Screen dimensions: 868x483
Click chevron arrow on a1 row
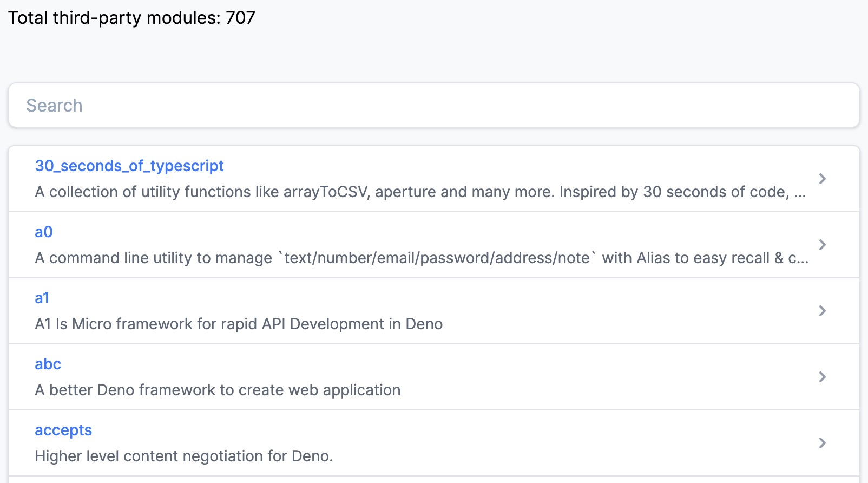click(x=822, y=311)
